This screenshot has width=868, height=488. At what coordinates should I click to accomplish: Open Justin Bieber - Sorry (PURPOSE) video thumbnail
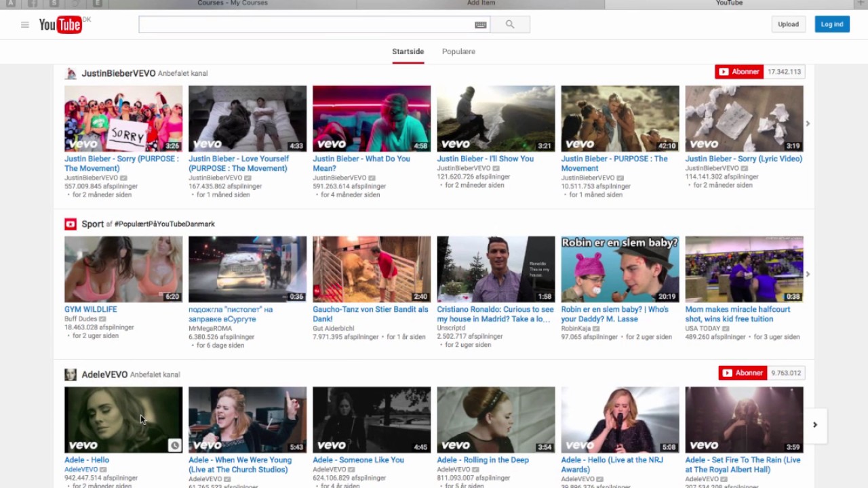(x=123, y=119)
